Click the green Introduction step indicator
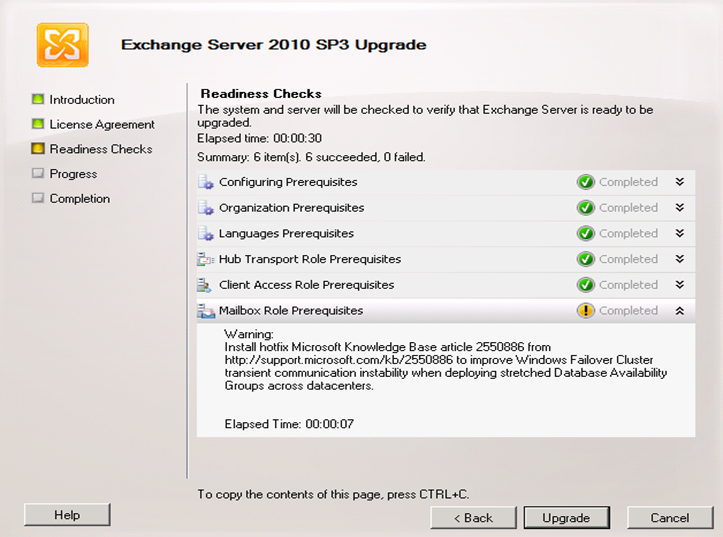The height and width of the screenshot is (537, 723). click(38, 99)
